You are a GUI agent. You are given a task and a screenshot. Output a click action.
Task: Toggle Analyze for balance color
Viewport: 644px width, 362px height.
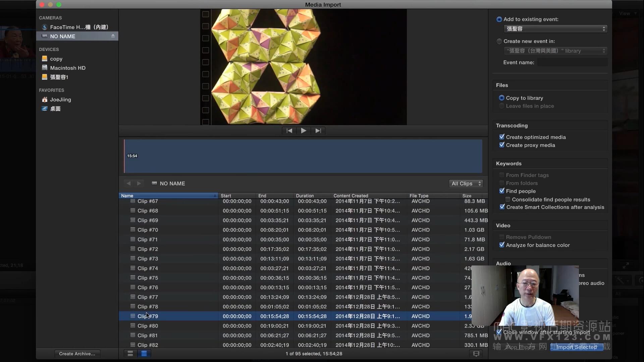502,245
